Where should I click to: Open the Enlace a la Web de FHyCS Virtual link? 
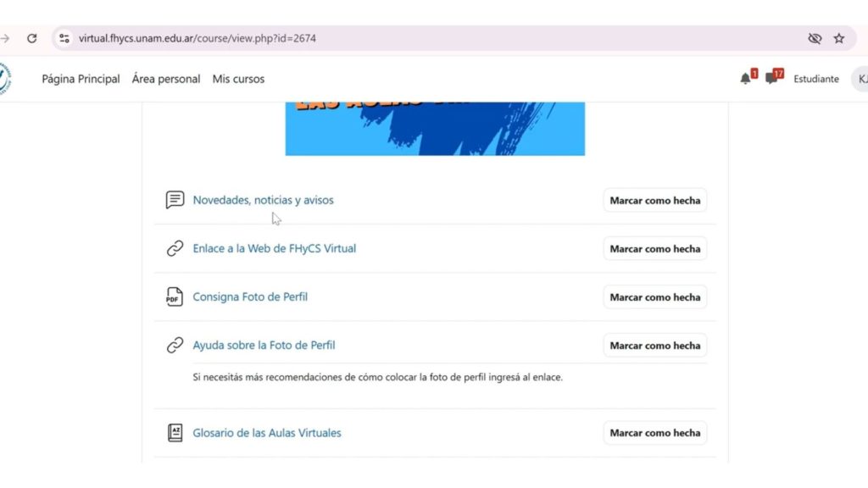click(274, 248)
